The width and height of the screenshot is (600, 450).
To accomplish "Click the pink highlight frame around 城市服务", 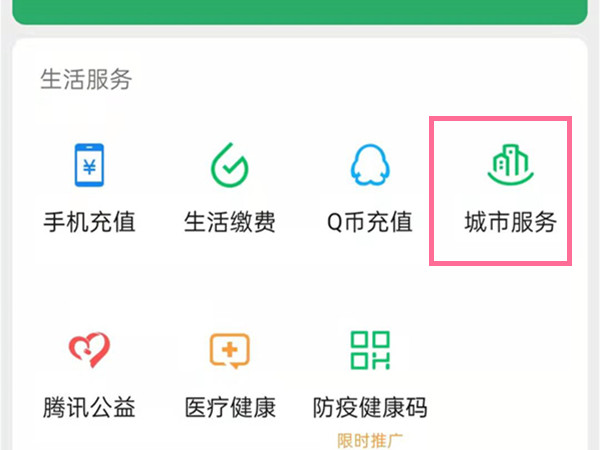I will click(501, 191).
